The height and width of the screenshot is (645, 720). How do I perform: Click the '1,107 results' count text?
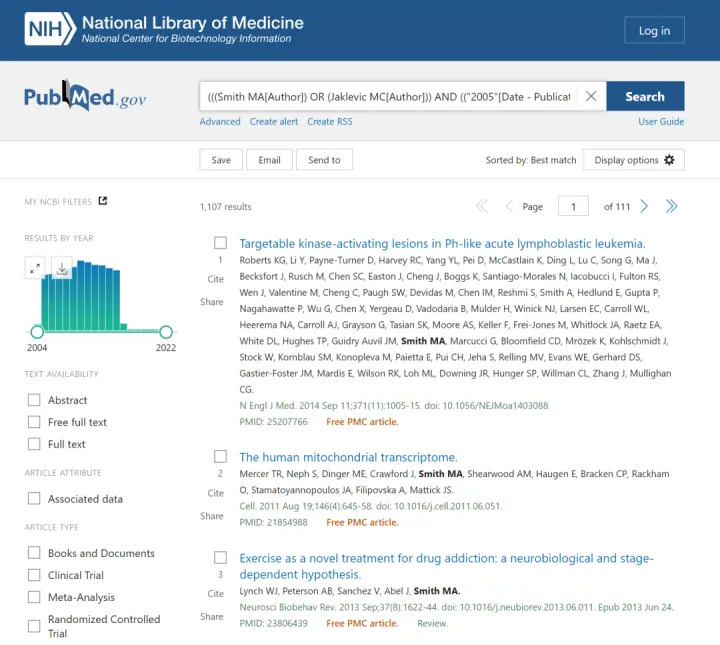click(225, 207)
